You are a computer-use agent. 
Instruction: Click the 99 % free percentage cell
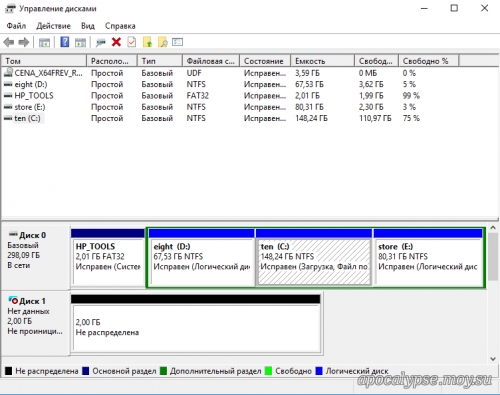411,96
